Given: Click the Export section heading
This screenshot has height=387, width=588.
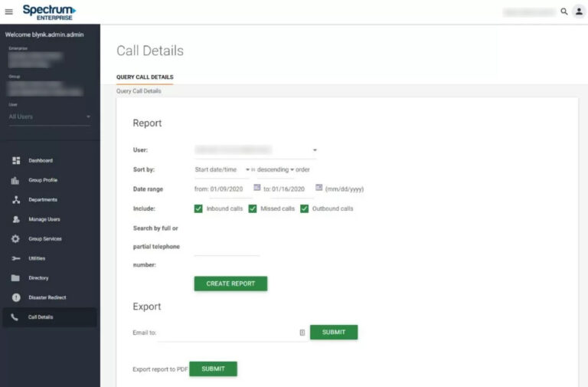Looking at the screenshot, I should [x=147, y=307].
